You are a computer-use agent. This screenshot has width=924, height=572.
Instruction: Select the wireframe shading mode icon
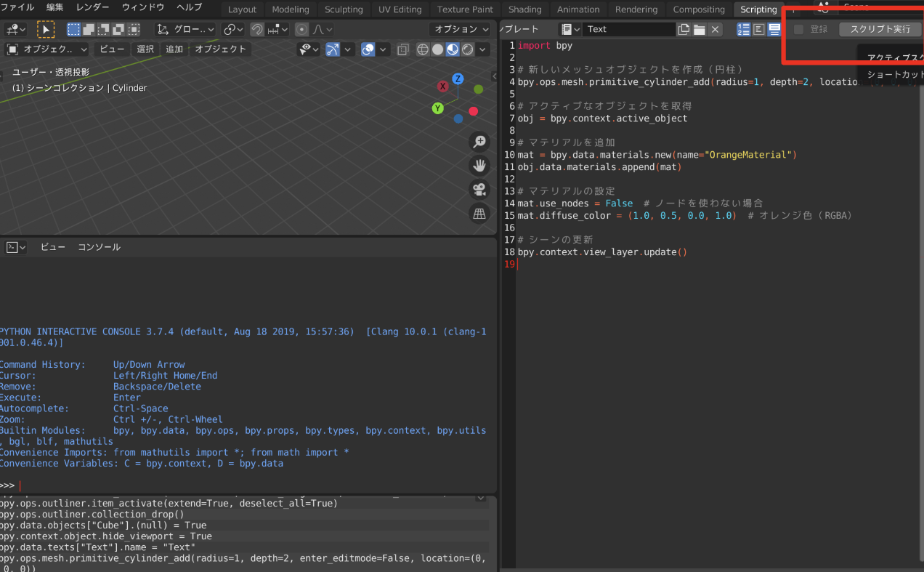point(422,49)
